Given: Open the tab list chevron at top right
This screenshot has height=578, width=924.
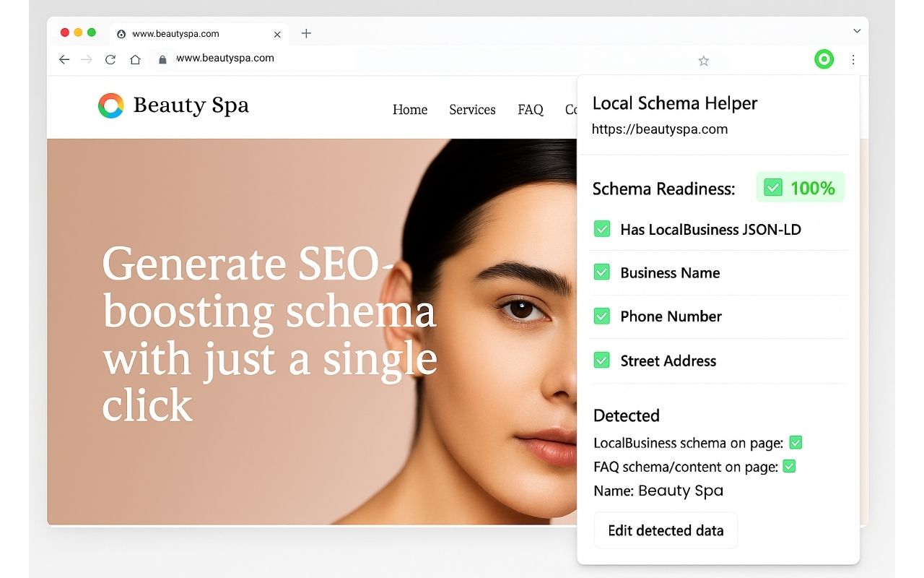Looking at the screenshot, I should [x=857, y=31].
